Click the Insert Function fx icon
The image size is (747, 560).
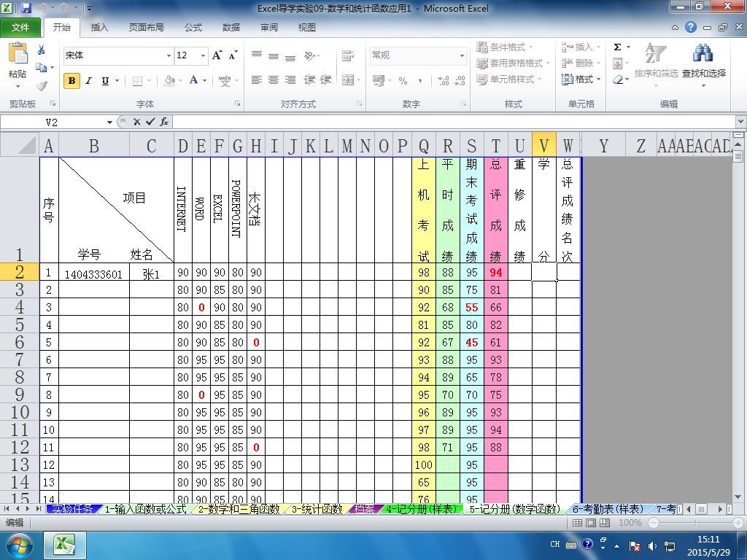click(164, 122)
